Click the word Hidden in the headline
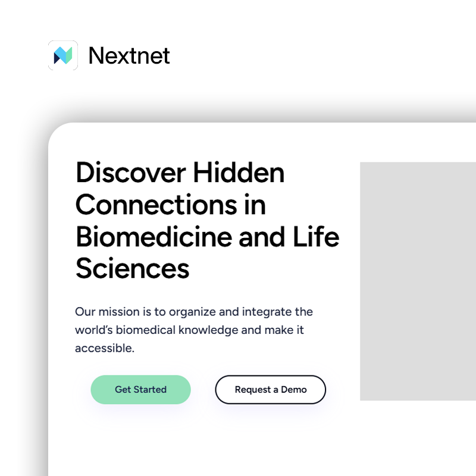 (x=239, y=172)
